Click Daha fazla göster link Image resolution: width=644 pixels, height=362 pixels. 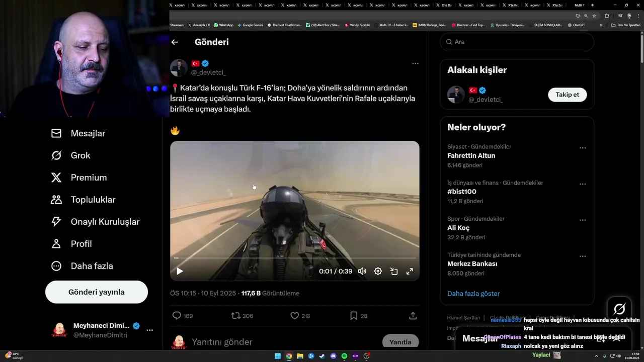473,294
